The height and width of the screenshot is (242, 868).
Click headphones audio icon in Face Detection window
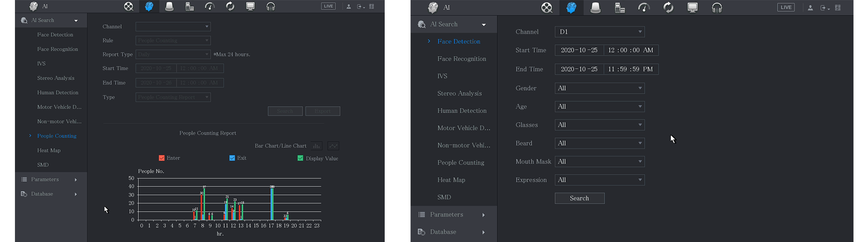pos(717,8)
